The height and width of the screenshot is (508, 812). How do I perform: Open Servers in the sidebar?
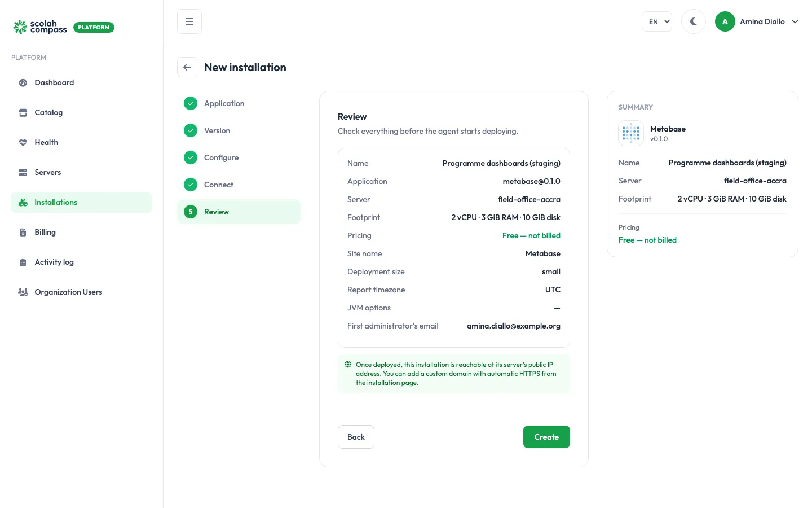[x=82, y=172]
